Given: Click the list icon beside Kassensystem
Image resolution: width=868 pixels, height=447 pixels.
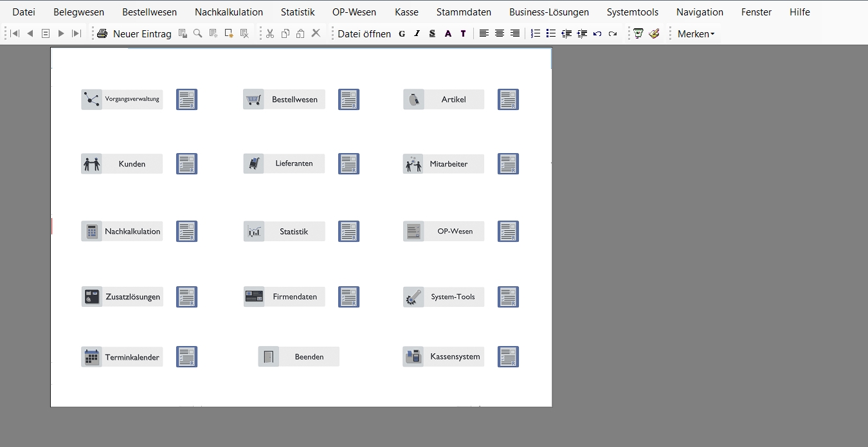Looking at the screenshot, I should coord(508,356).
